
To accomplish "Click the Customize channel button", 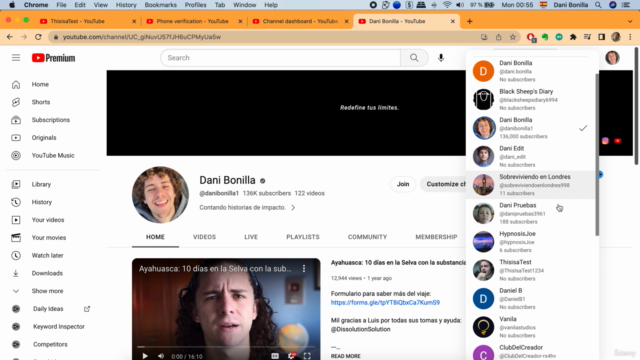I will point(444,184).
